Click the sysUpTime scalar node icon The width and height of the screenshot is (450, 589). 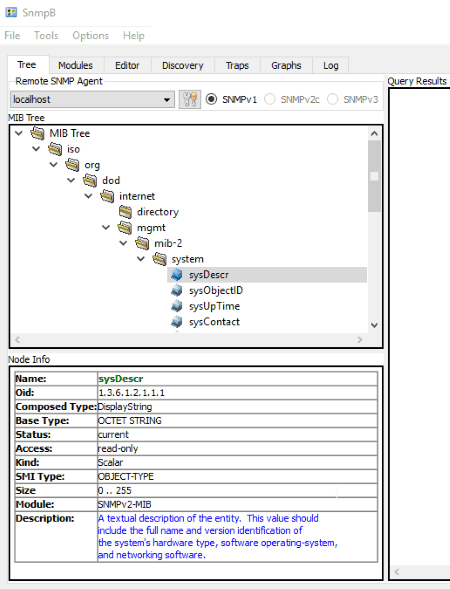pyautogui.click(x=177, y=307)
